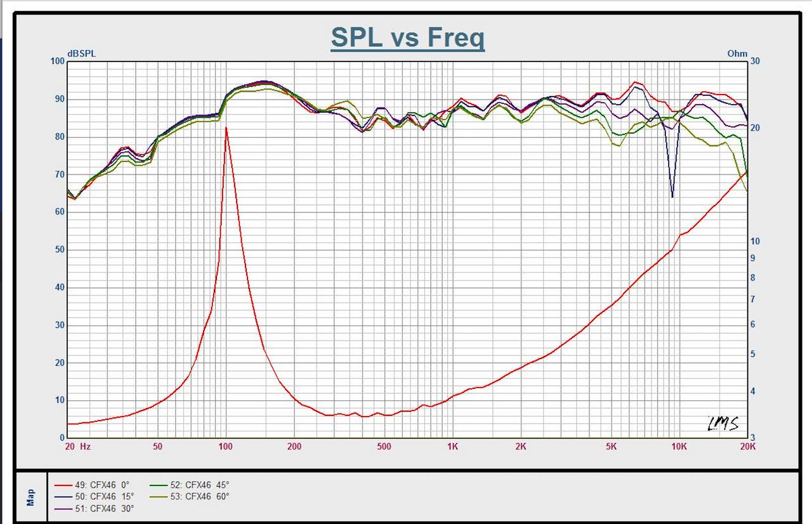Click the vertical "Map" panel label
This screenshot has height=524, width=812.
click(31, 497)
